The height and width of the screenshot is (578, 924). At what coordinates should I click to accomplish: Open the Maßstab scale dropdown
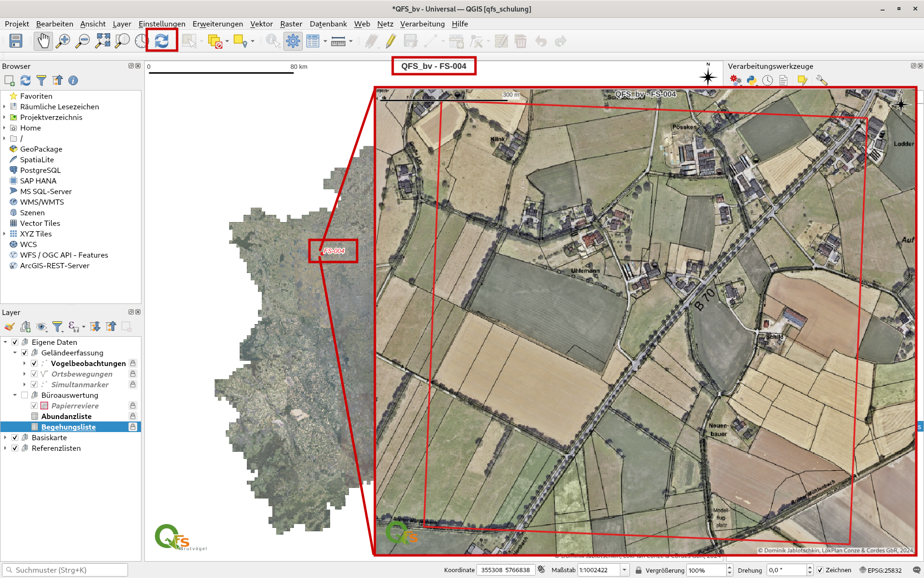coord(624,570)
